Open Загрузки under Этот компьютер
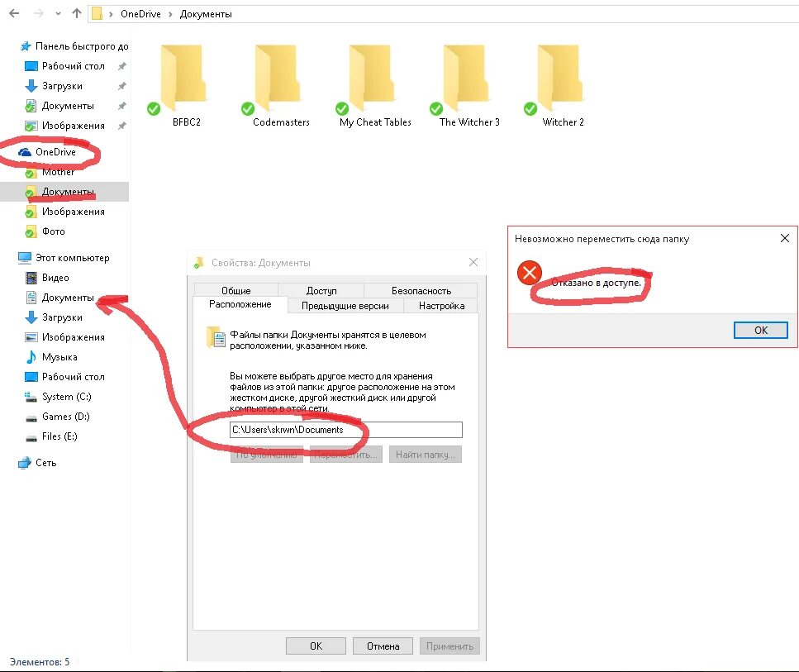The image size is (799, 672). (x=62, y=317)
